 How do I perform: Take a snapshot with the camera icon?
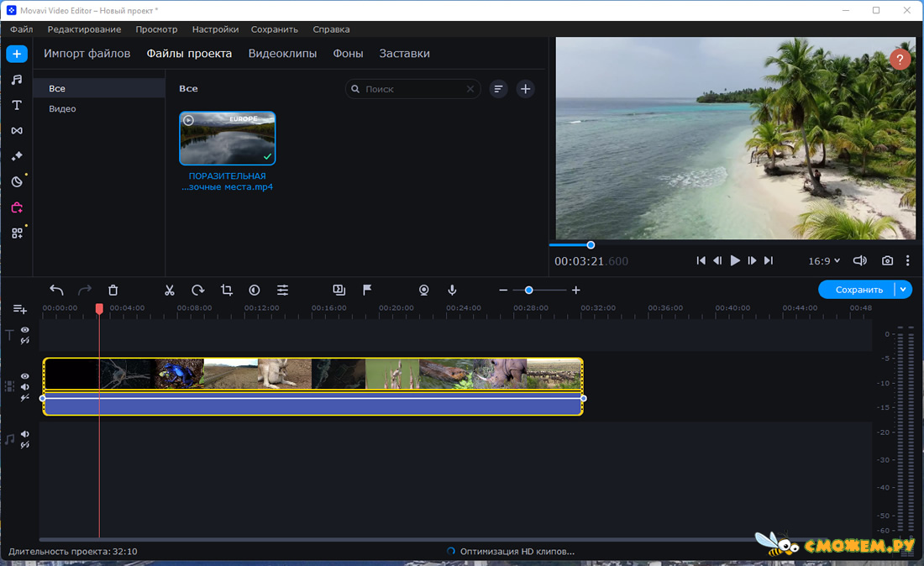tap(888, 260)
